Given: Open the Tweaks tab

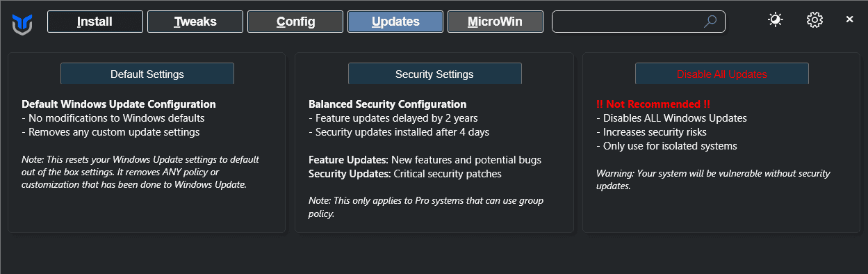Looking at the screenshot, I should tap(195, 22).
